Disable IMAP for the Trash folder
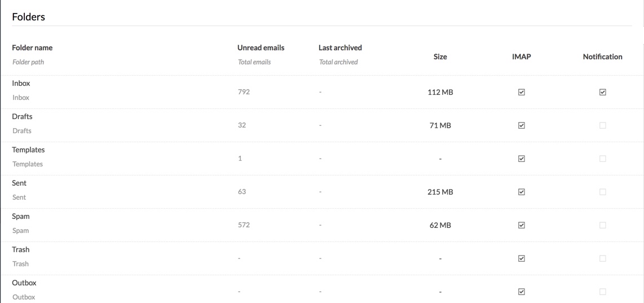Viewport: 644px width, 303px height. click(522, 258)
